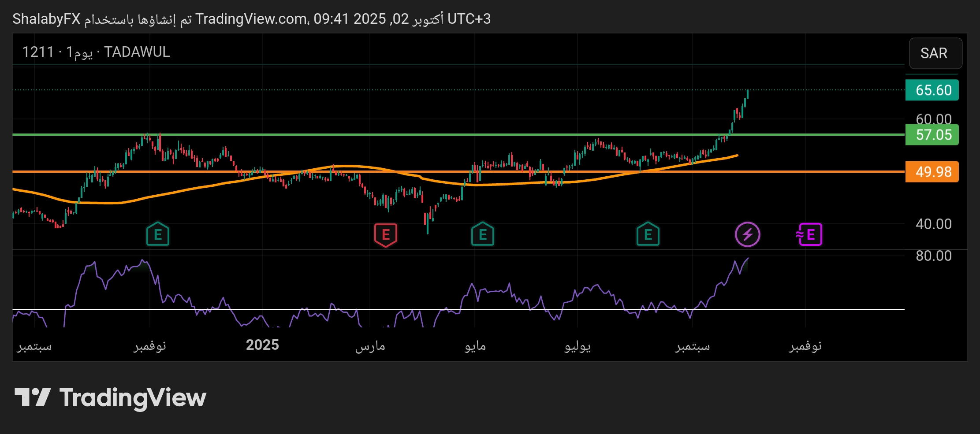
Task: Click the 40.00 price scale label
Action: click(933, 224)
